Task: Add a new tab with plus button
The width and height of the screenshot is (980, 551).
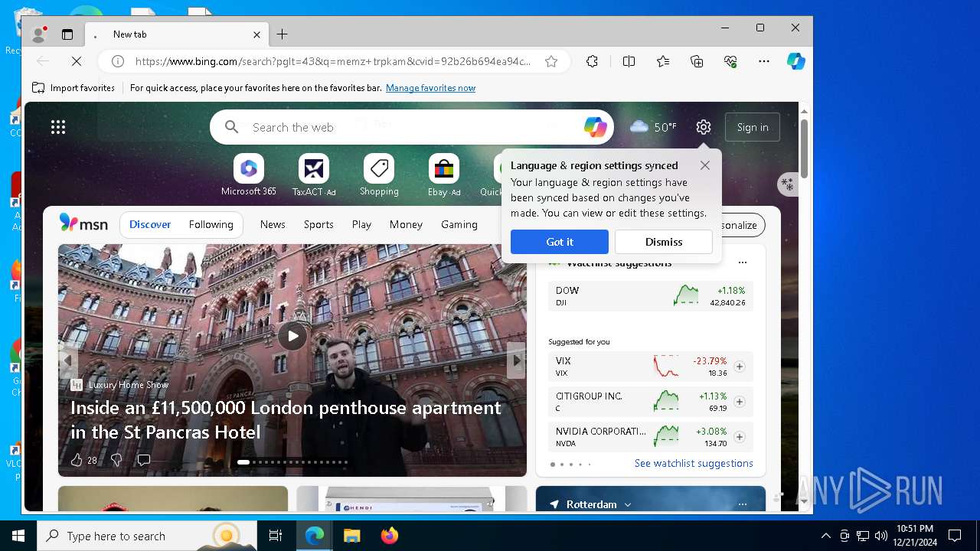Action: [283, 34]
